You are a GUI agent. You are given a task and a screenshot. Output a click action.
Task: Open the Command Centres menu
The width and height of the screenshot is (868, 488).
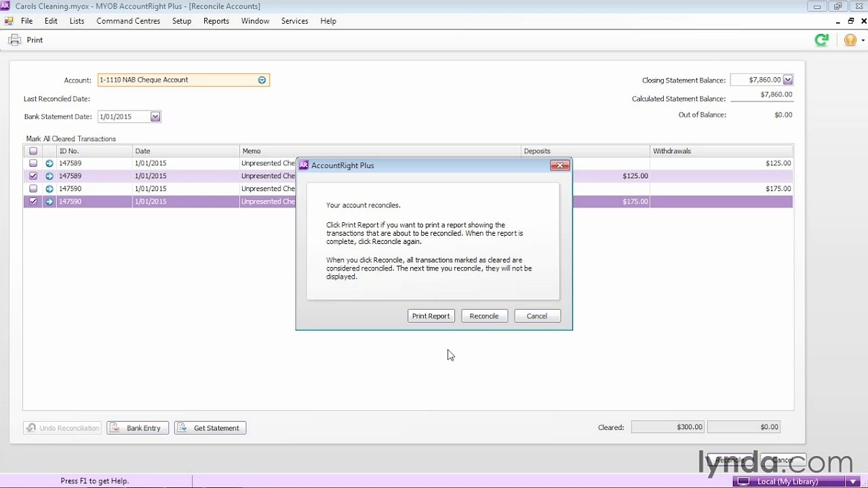pyautogui.click(x=128, y=21)
